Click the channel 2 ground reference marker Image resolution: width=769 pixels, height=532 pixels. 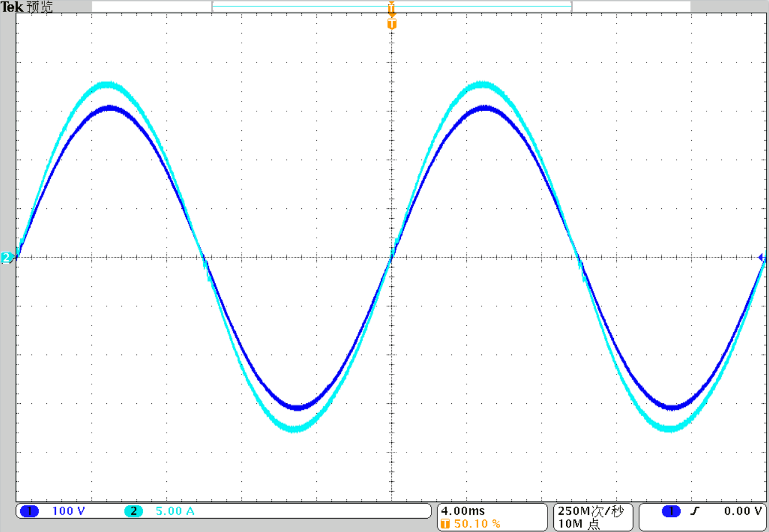pos(6,257)
